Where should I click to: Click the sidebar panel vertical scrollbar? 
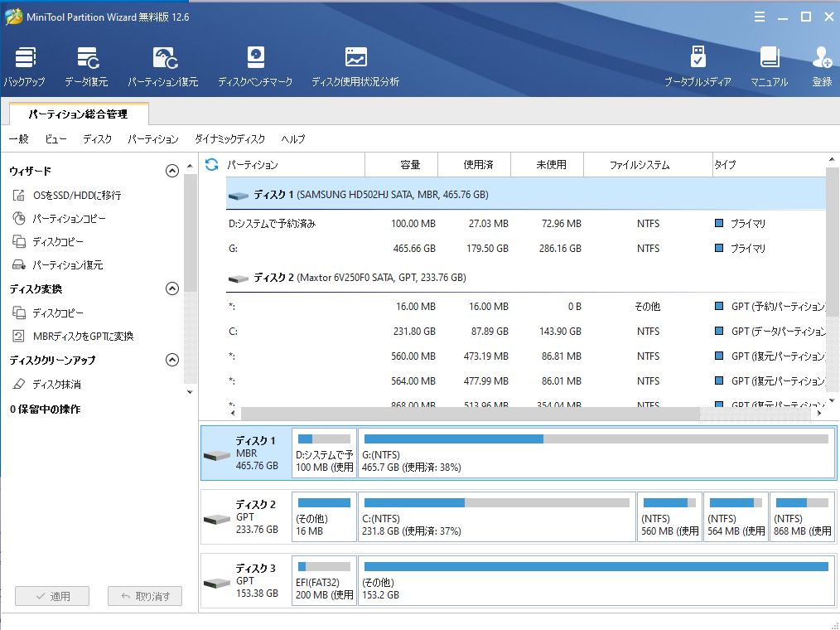click(191, 233)
